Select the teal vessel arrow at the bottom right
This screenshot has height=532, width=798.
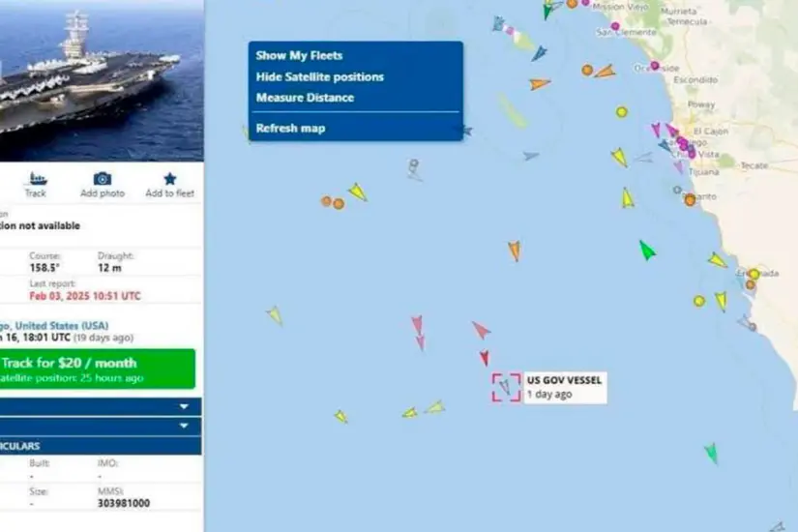coord(712,453)
